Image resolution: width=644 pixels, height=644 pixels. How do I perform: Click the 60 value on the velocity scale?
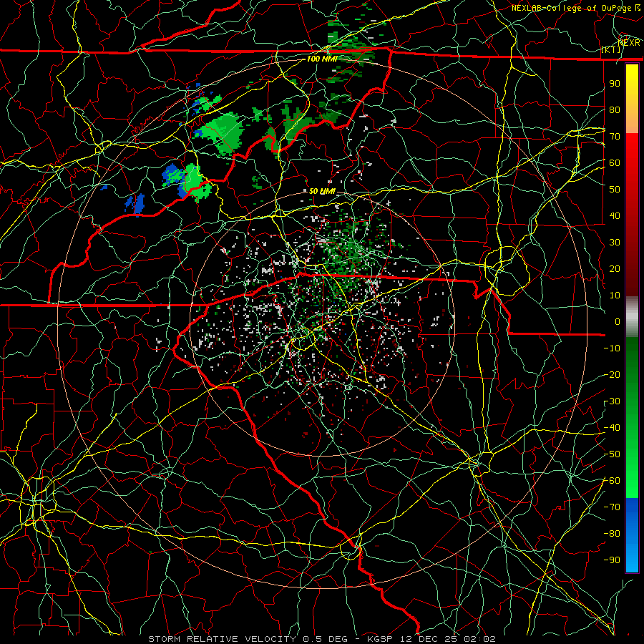[x=615, y=162]
